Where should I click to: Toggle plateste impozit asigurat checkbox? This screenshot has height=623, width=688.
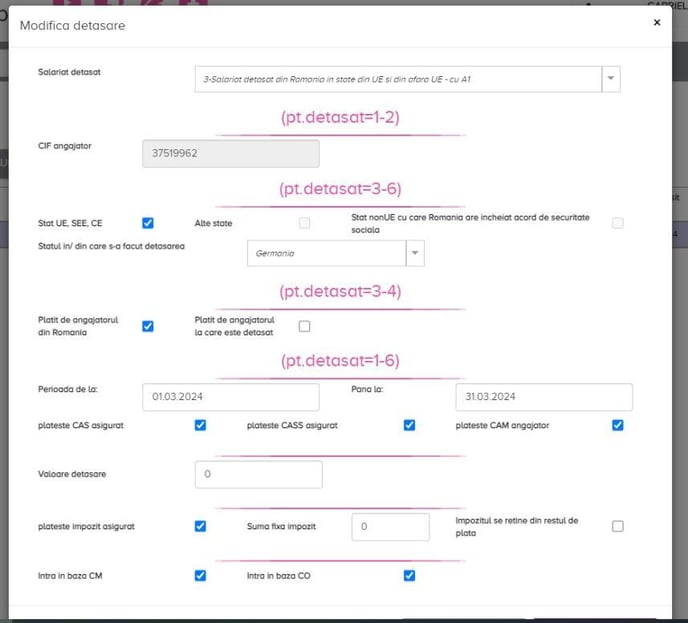click(200, 526)
